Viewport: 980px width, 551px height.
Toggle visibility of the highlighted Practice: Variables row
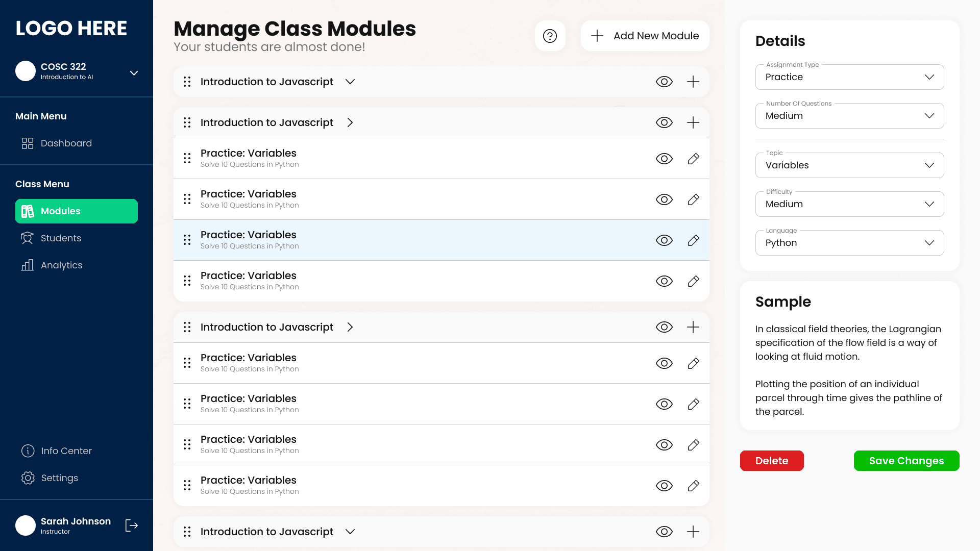(664, 240)
